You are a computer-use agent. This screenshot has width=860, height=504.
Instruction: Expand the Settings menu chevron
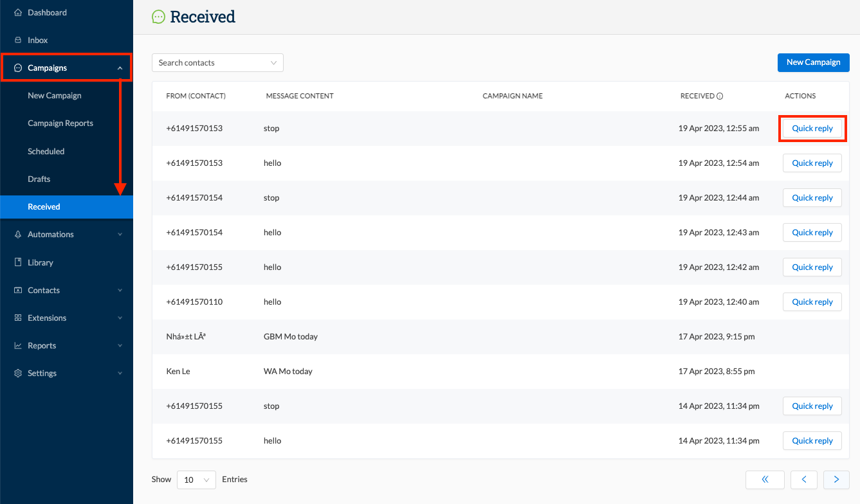point(120,373)
